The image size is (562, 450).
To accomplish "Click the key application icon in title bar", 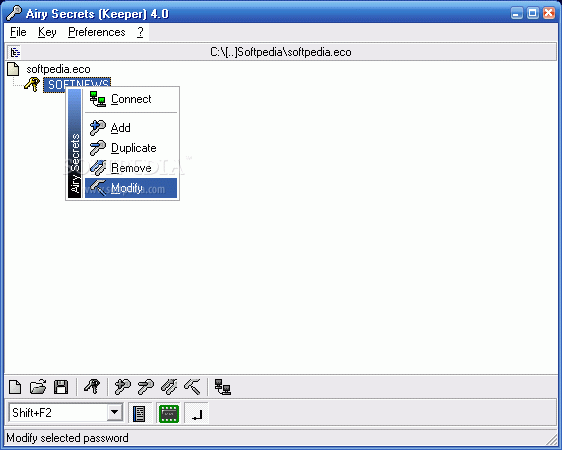I will tap(14, 14).
